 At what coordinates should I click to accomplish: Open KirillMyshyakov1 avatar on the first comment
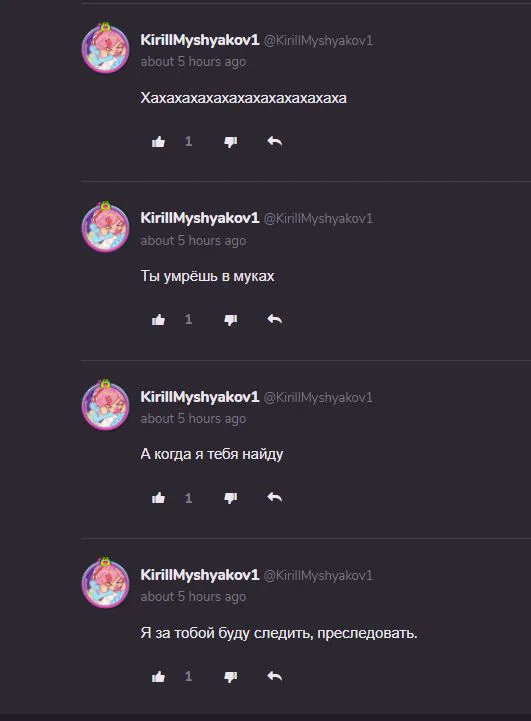(x=106, y=47)
